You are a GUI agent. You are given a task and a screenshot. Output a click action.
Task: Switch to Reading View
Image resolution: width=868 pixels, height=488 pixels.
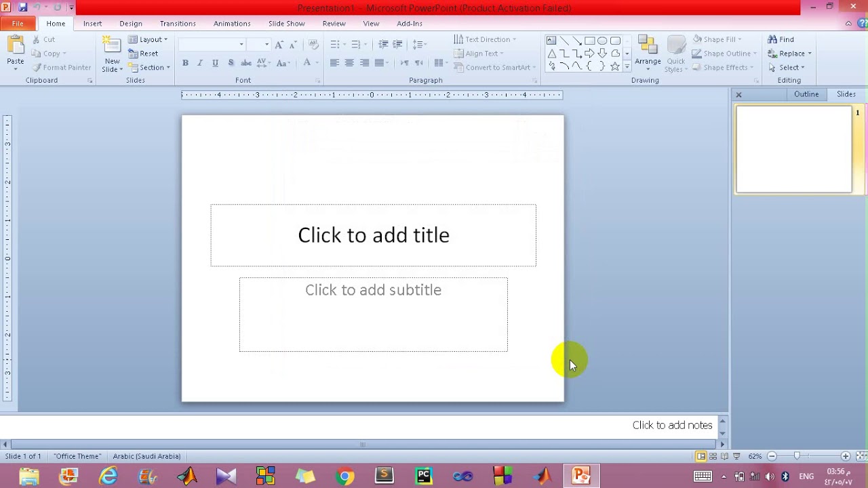pos(724,456)
